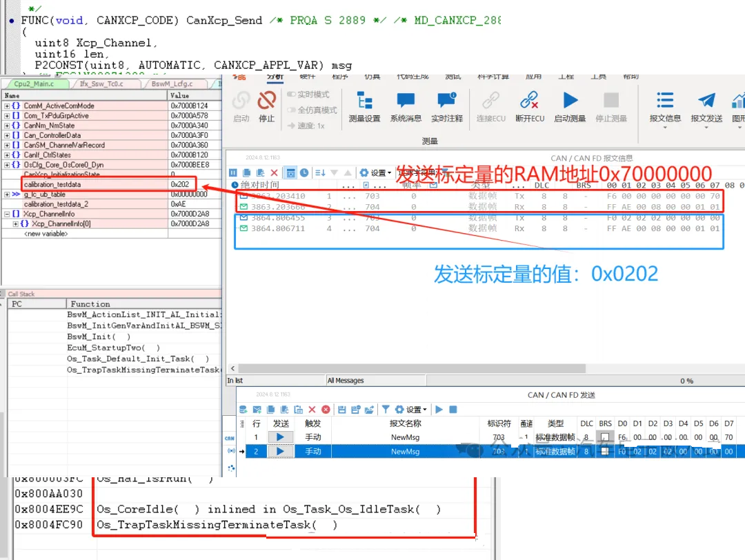Click the send play button for row 1

[x=280, y=437]
